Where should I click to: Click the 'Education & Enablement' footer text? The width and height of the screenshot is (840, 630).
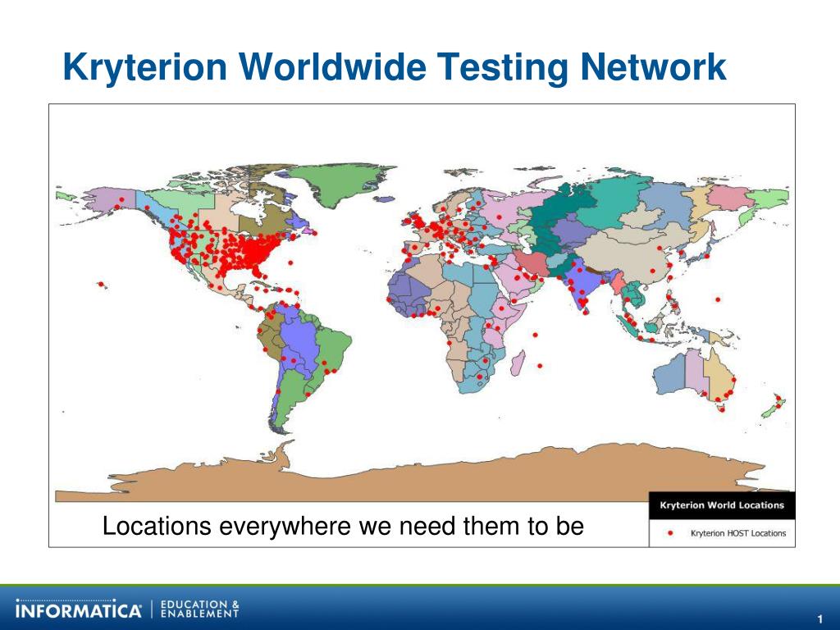[x=200, y=609]
